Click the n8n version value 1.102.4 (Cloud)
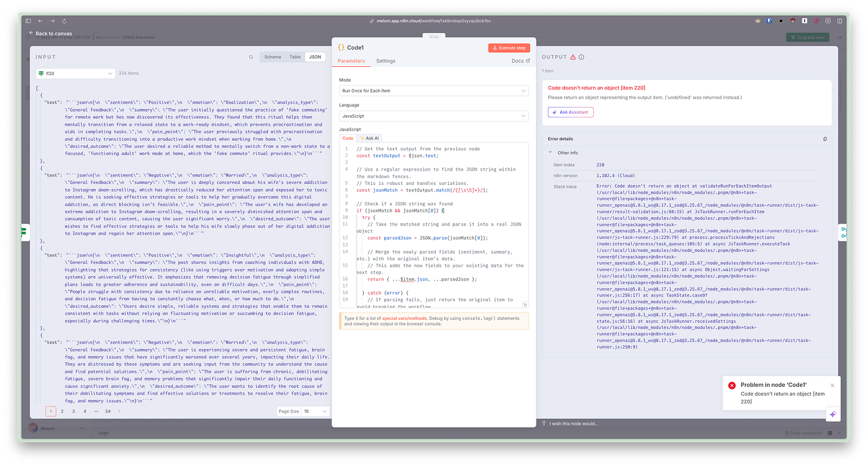The height and width of the screenshot is (466, 868). pos(615,175)
